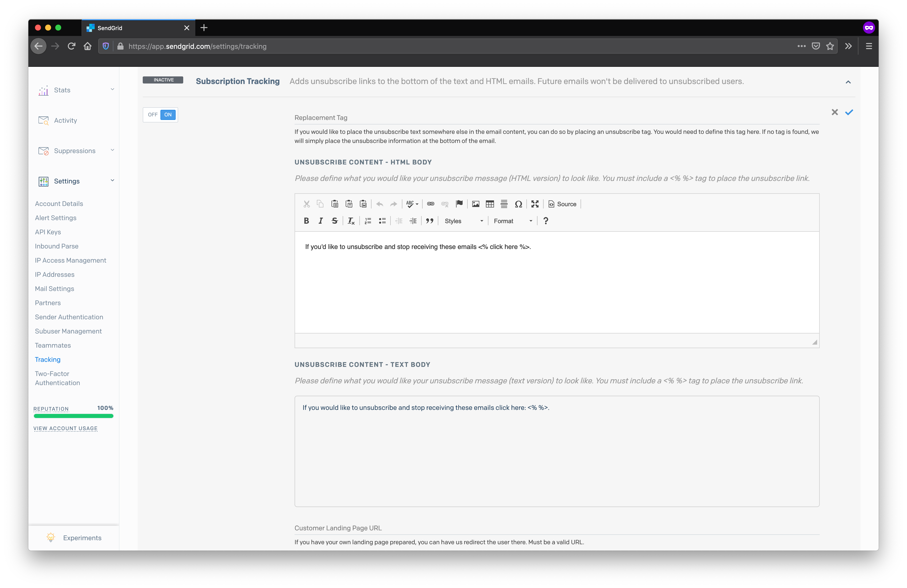This screenshot has width=907, height=588.
Task: Click the discard changes X button
Action: click(835, 112)
